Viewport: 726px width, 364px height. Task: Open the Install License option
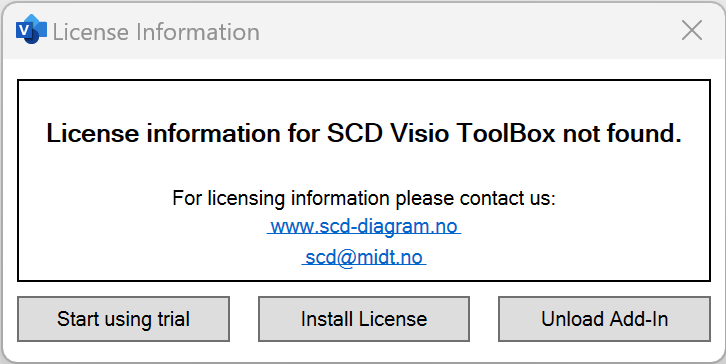click(364, 319)
